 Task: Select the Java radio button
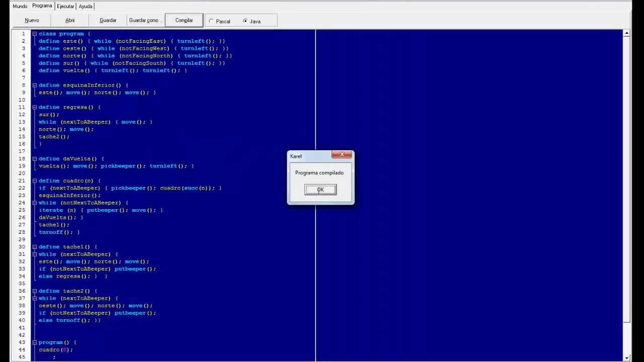tap(245, 21)
